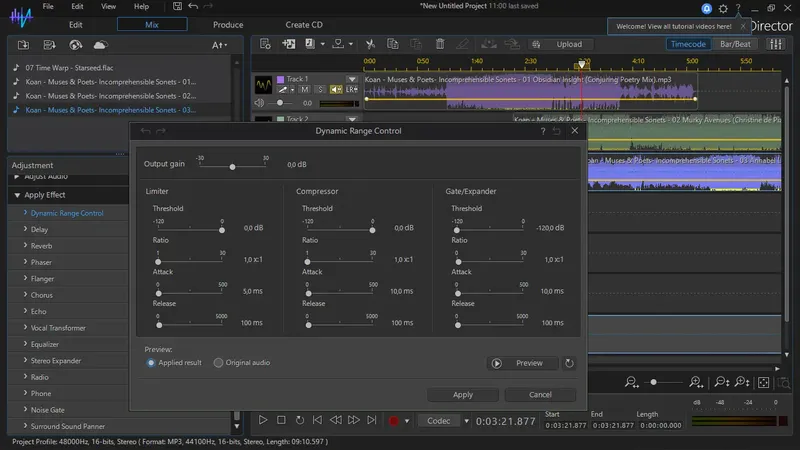Switch to the Produce tab
The image size is (800, 450).
tap(228, 24)
